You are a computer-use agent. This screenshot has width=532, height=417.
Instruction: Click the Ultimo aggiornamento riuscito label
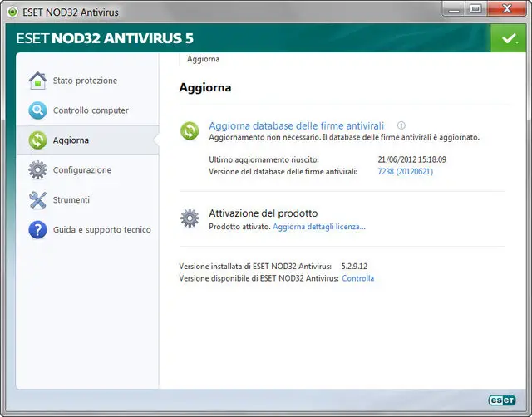264,159
